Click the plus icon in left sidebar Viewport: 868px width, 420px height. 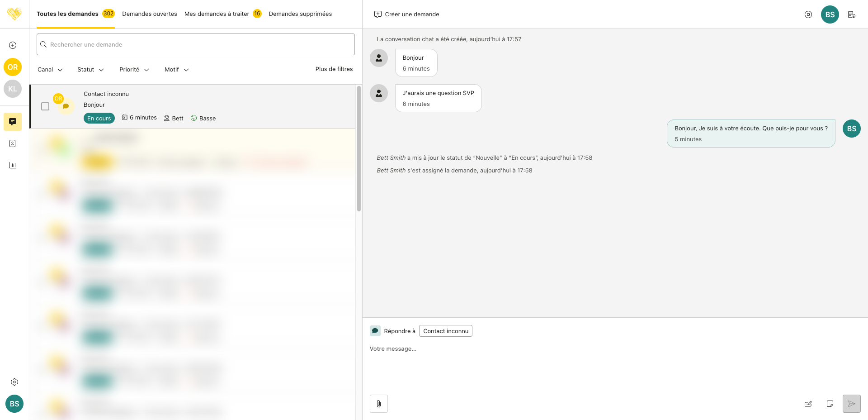tap(13, 45)
